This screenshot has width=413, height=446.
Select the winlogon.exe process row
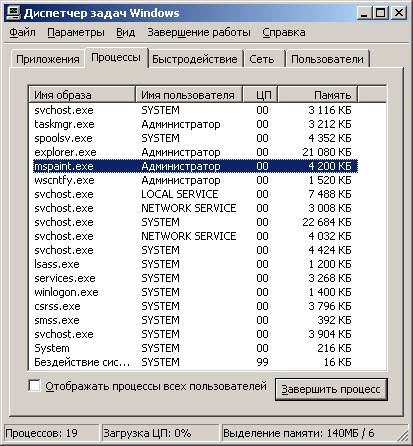click(x=196, y=292)
